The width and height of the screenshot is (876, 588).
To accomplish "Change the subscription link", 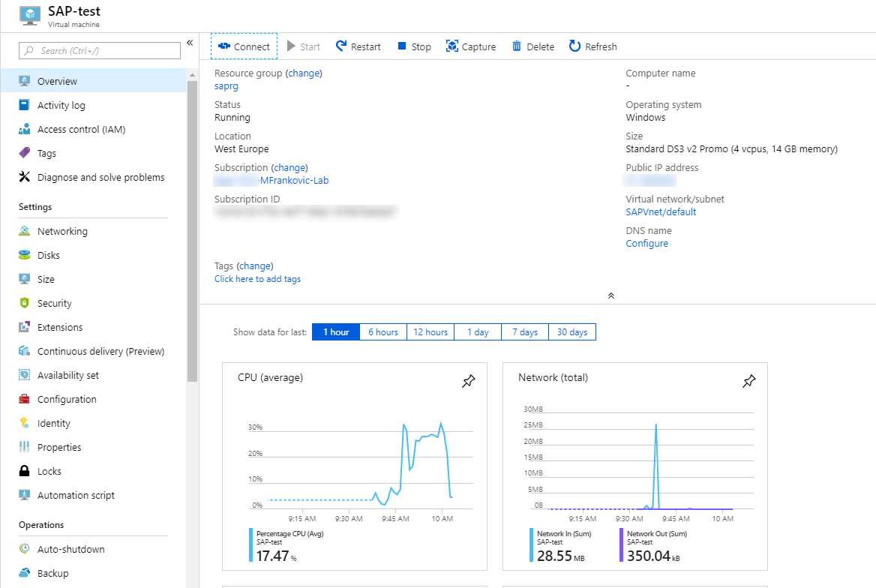I will [290, 168].
